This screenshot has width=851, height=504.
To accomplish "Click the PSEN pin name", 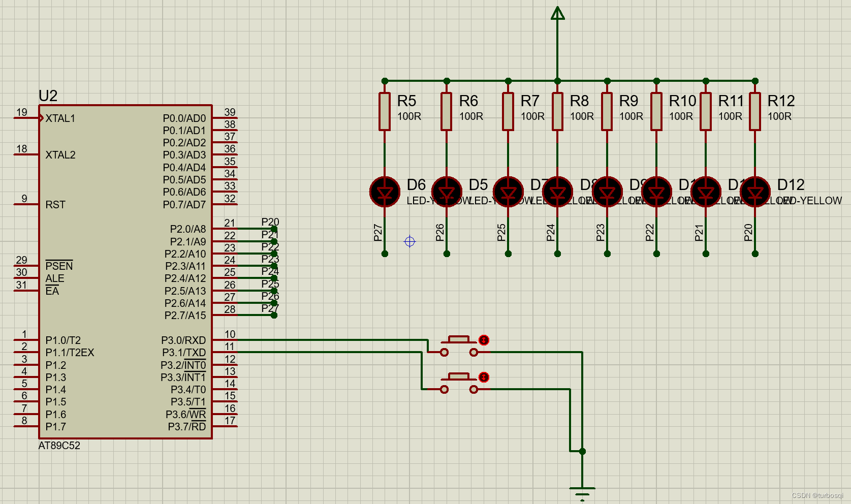I will click(x=59, y=266).
